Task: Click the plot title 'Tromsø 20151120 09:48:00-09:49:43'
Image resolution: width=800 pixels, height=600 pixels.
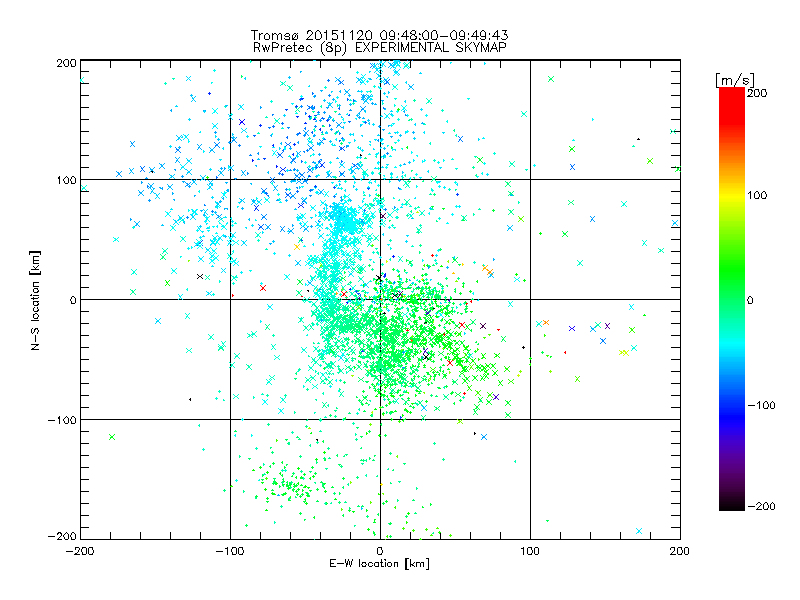Action: pos(379,35)
